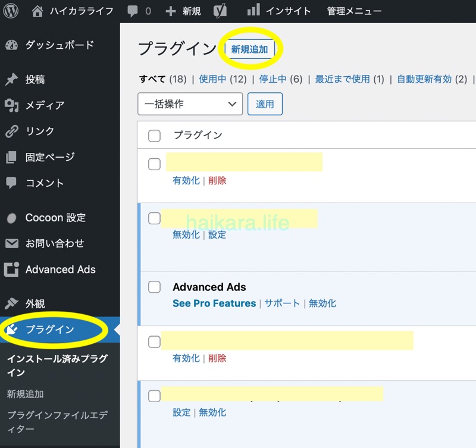Check the fourth plugin row checkbox
Image resolution: width=476 pixels, height=448 pixels.
154,342
